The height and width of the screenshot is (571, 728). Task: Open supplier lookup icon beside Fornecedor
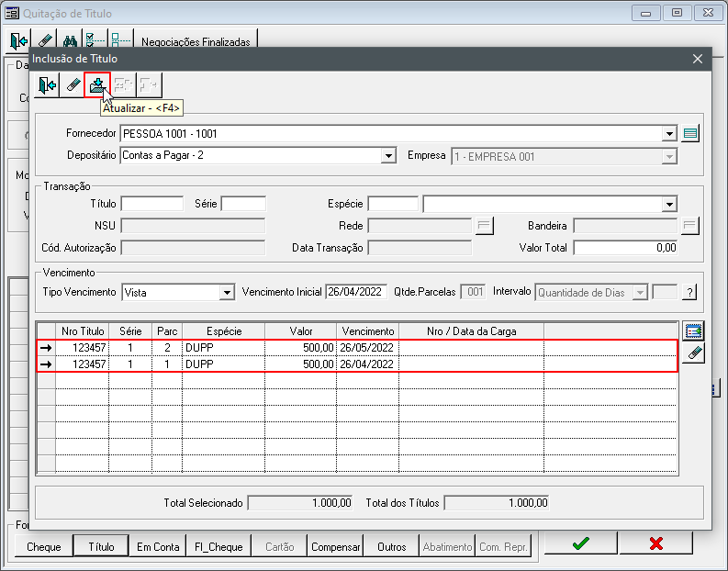coord(690,134)
